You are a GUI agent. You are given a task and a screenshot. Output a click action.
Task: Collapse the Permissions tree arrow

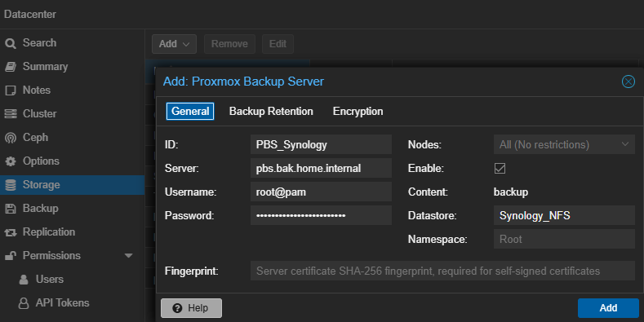128,255
